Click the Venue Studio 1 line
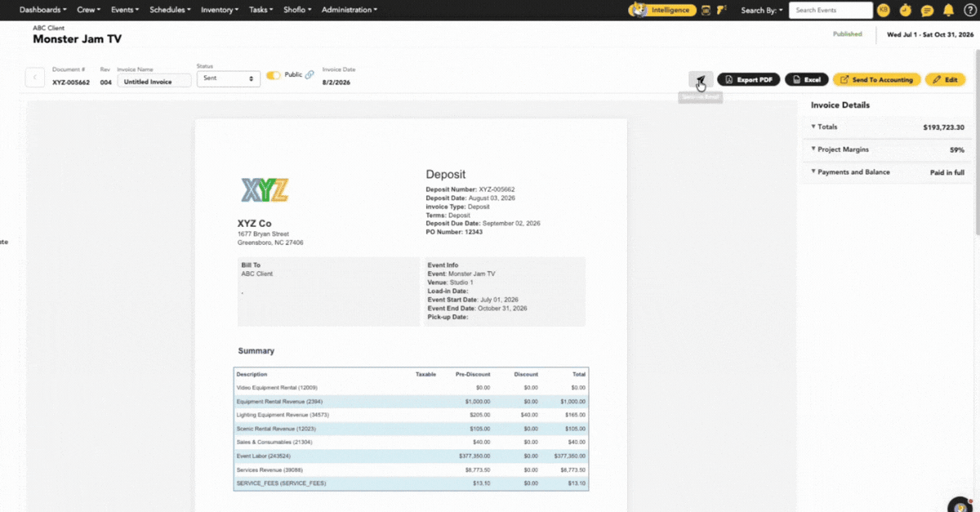Image resolution: width=980 pixels, height=512 pixels. coord(450,283)
